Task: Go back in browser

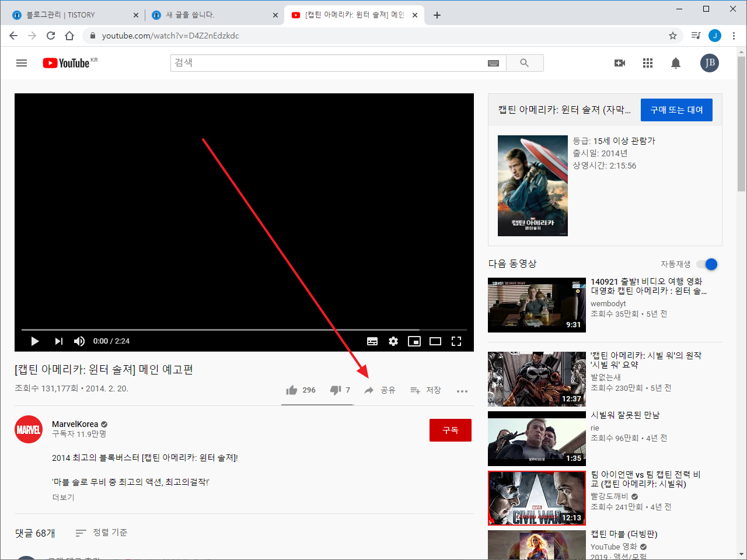Action: (13, 36)
